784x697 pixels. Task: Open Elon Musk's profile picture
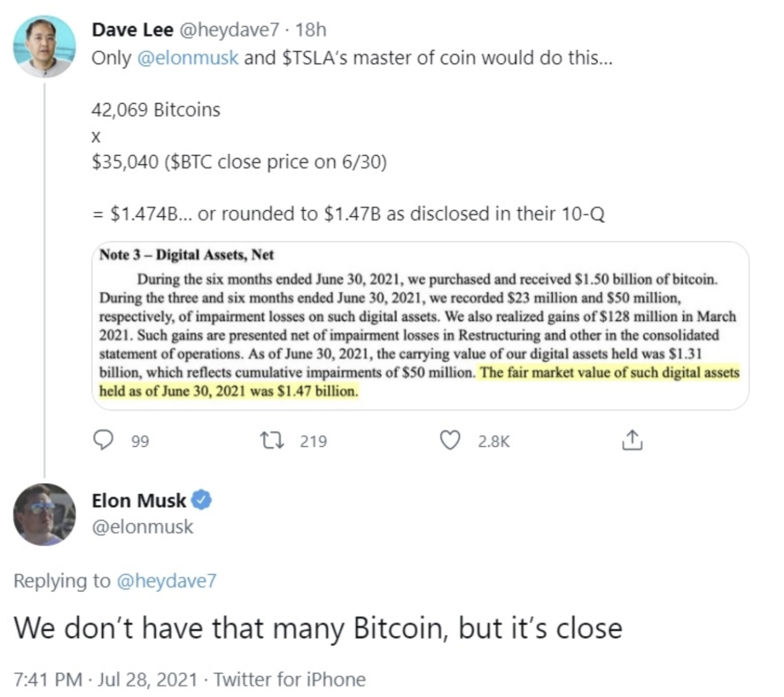44,514
